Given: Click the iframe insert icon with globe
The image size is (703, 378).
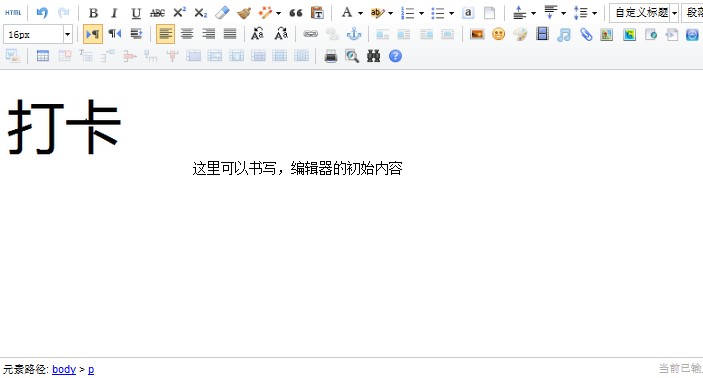Looking at the screenshot, I should [x=651, y=34].
